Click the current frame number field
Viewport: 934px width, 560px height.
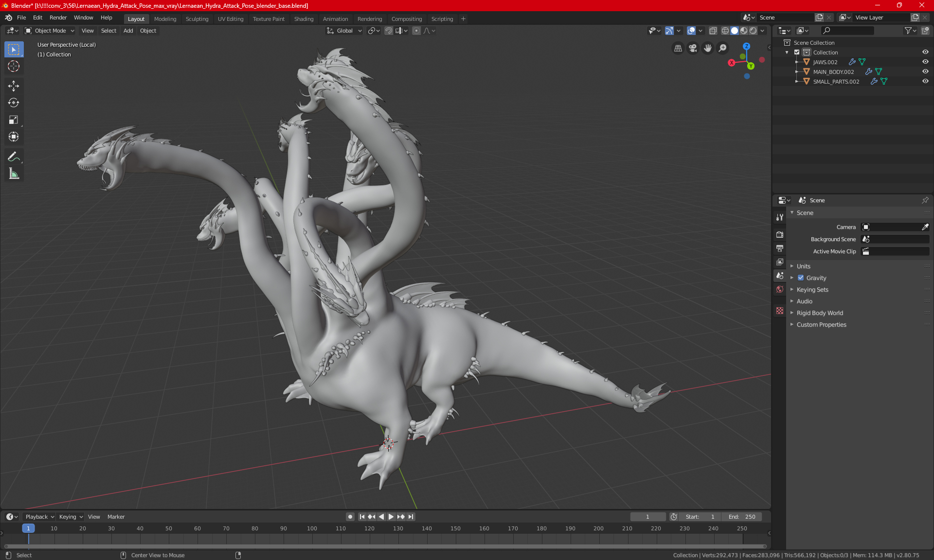[648, 517]
